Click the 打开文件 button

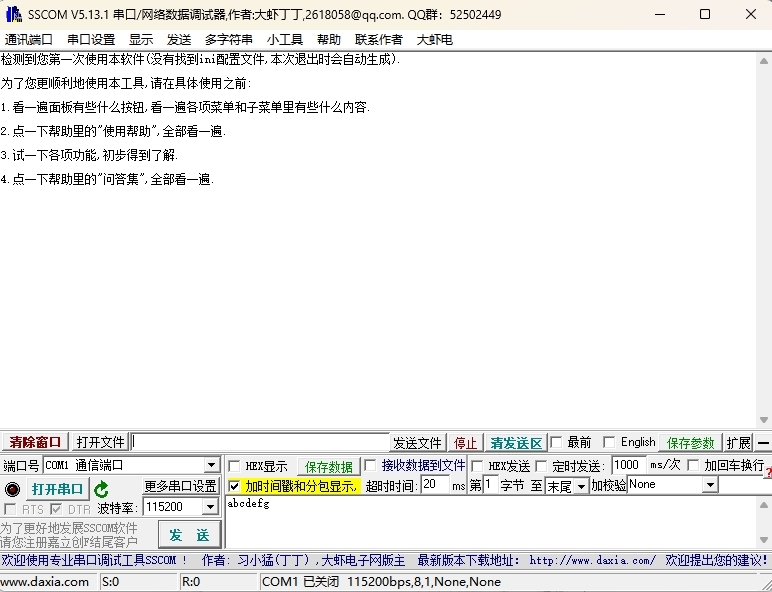tap(100, 442)
